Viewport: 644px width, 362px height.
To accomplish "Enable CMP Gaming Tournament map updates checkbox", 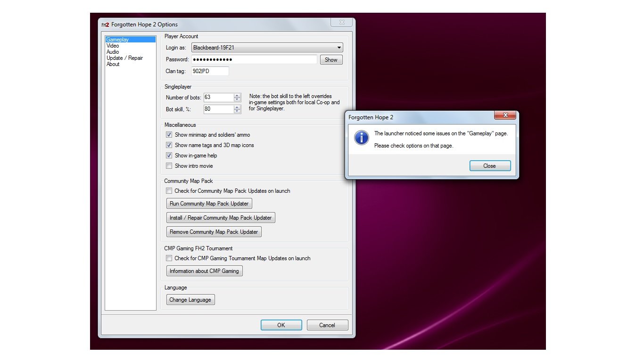I will point(169,258).
